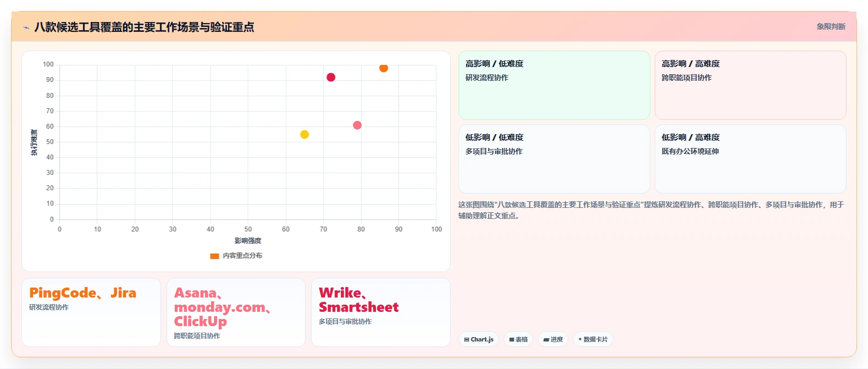Click 跨职能项目协作 text in pink quadrant card

click(x=687, y=78)
